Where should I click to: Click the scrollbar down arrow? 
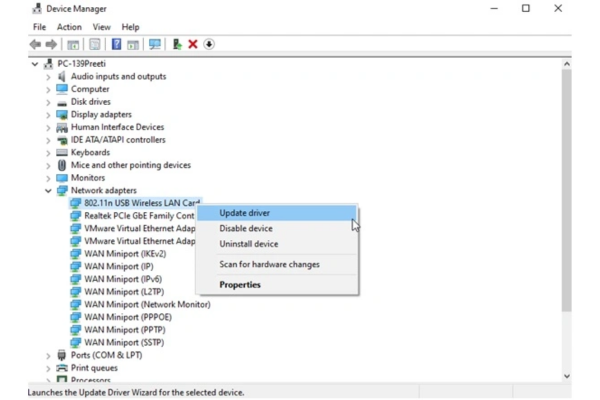[x=567, y=376]
